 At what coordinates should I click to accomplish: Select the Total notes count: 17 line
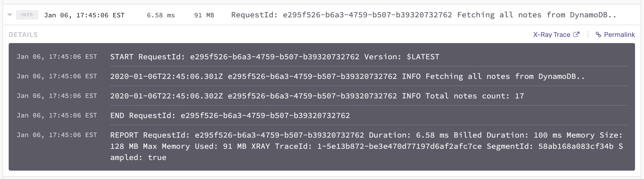point(317,96)
